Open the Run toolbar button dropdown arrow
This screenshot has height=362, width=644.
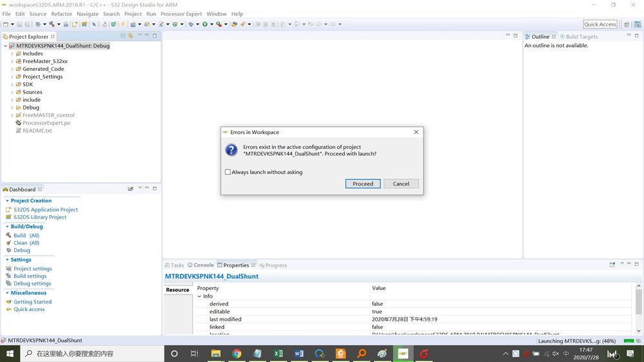click(x=211, y=24)
